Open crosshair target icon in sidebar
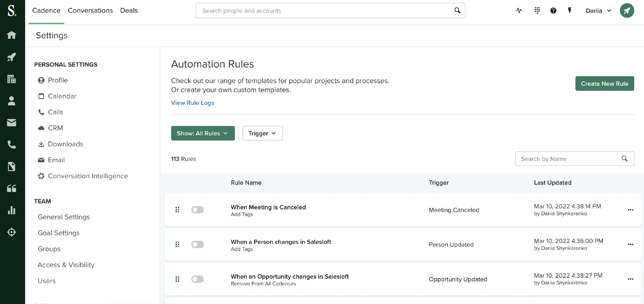 (11, 232)
